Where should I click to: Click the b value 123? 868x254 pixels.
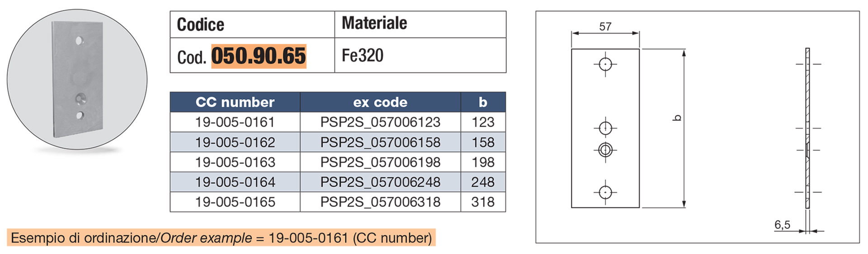(483, 122)
